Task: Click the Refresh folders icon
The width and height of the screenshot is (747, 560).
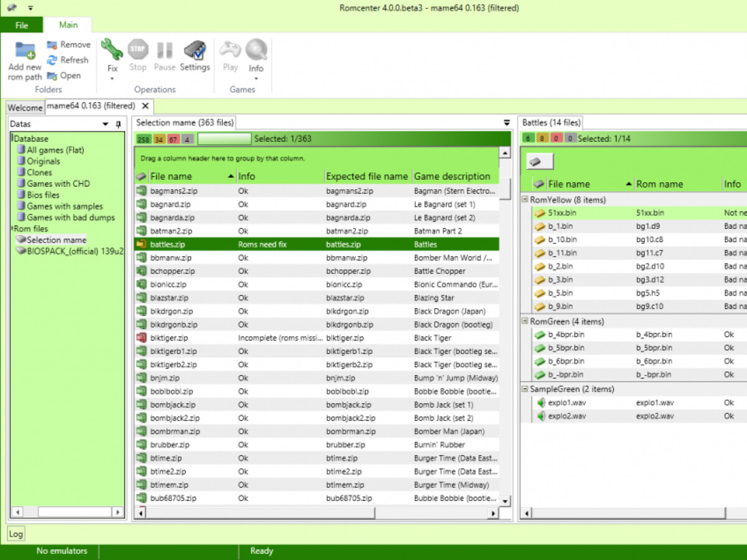Action: [x=52, y=60]
